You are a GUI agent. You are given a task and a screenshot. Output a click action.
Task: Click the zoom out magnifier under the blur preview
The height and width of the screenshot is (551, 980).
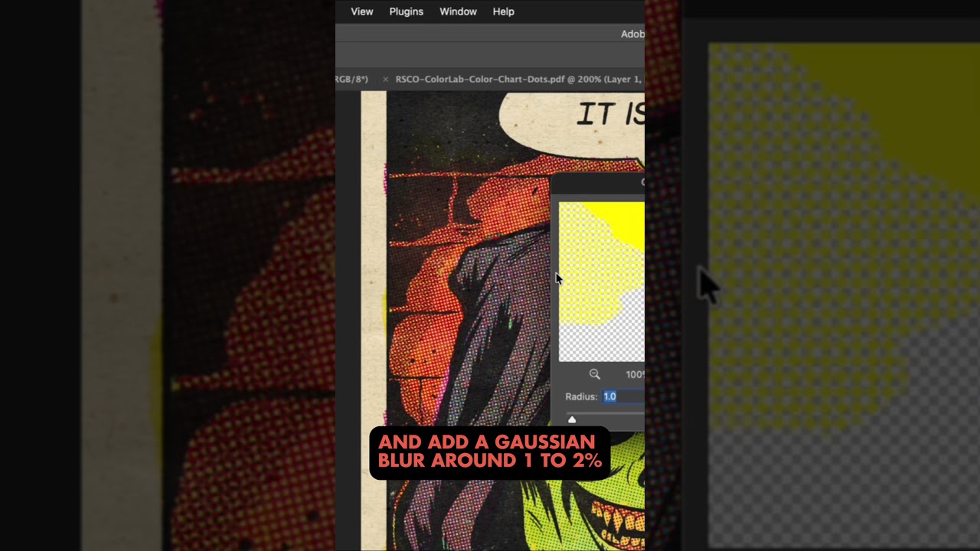[x=594, y=374]
